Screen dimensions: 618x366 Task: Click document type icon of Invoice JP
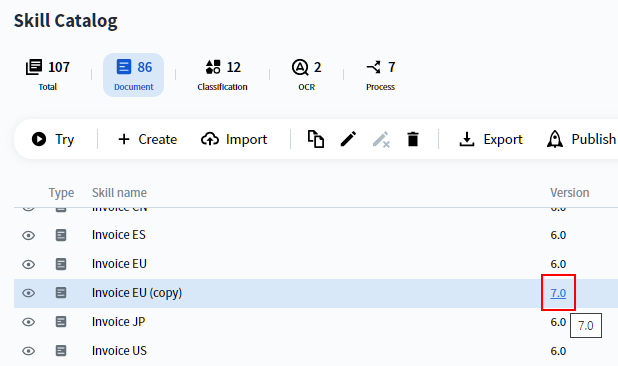pyautogui.click(x=61, y=322)
